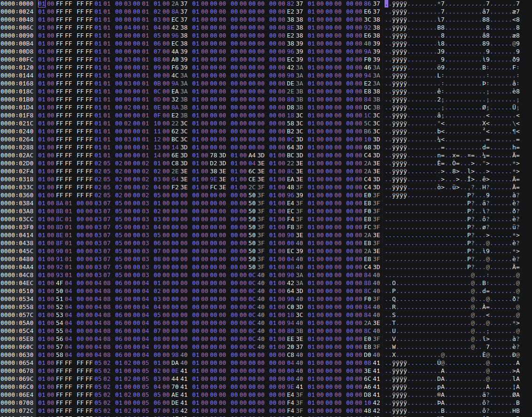Click ASCII character 'T' in row 0000:05A0
Viewport: 532px width, 417px height.
pyautogui.click(x=394, y=323)
